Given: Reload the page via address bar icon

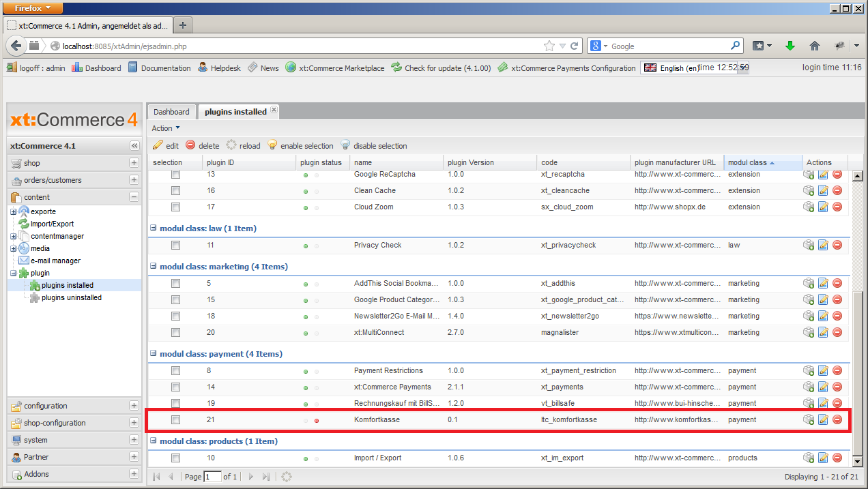Looking at the screenshot, I should pos(575,46).
